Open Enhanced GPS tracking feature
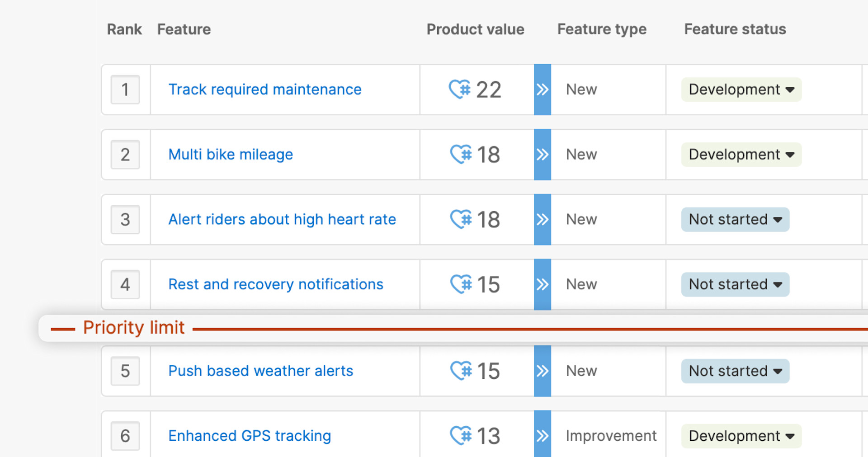868x457 pixels. [250, 436]
